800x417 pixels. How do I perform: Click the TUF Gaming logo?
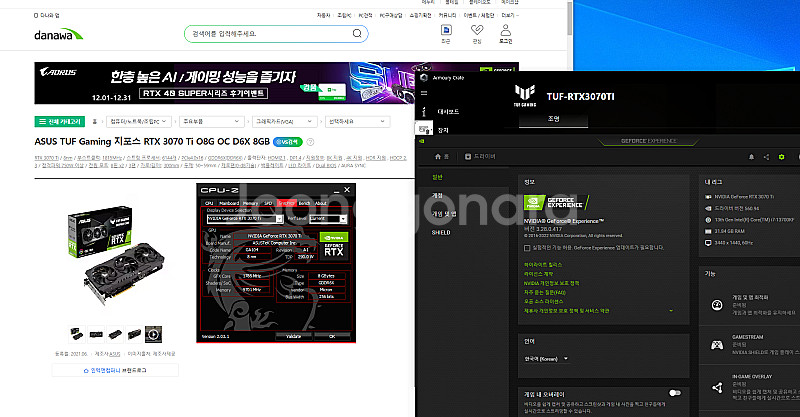(x=525, y=95)
